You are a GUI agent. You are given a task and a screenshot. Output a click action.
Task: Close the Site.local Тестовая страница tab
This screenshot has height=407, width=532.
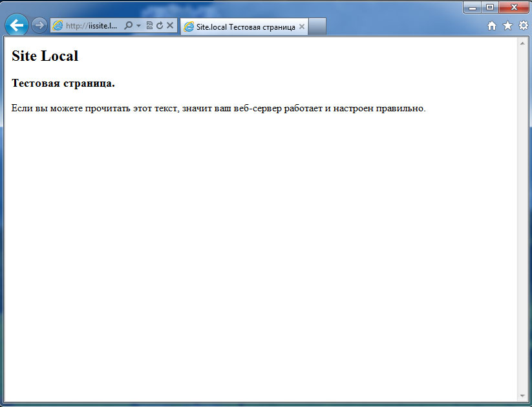(x=302, y=27)
